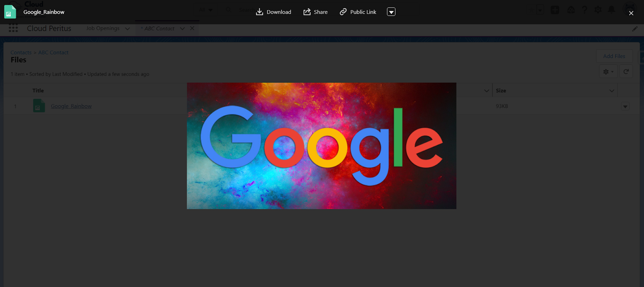Click the 93KB size cell
The image size is (644, 287).
tap(502, 106)
